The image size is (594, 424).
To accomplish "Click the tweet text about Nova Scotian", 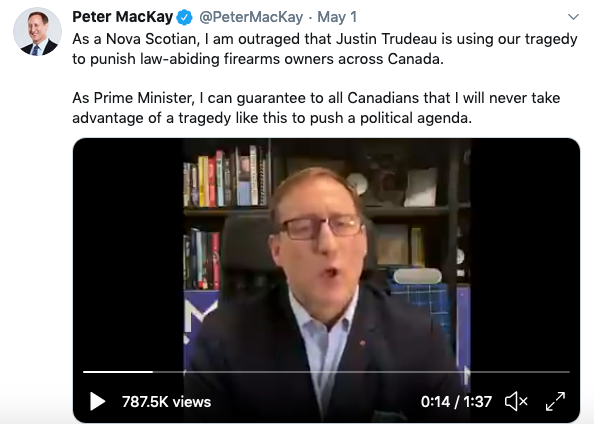I will [325, 49].
